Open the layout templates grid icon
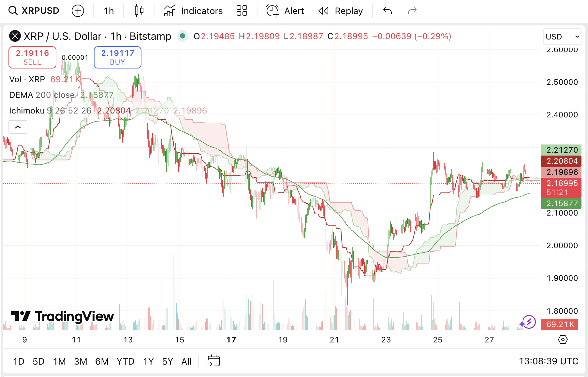Viewport: 588px width, 377px height. pyautogui.click(x=242, y=11)
